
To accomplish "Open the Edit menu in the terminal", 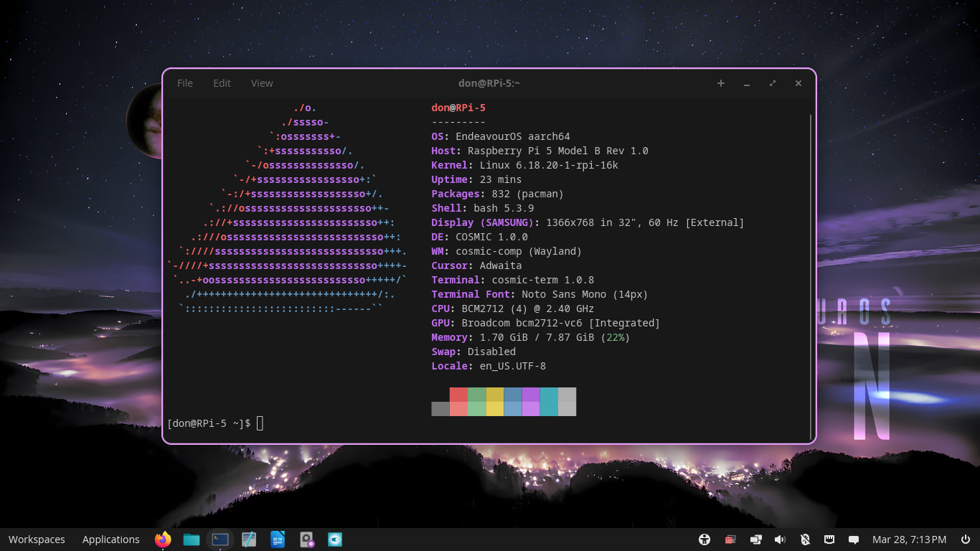I will point(222,83).
